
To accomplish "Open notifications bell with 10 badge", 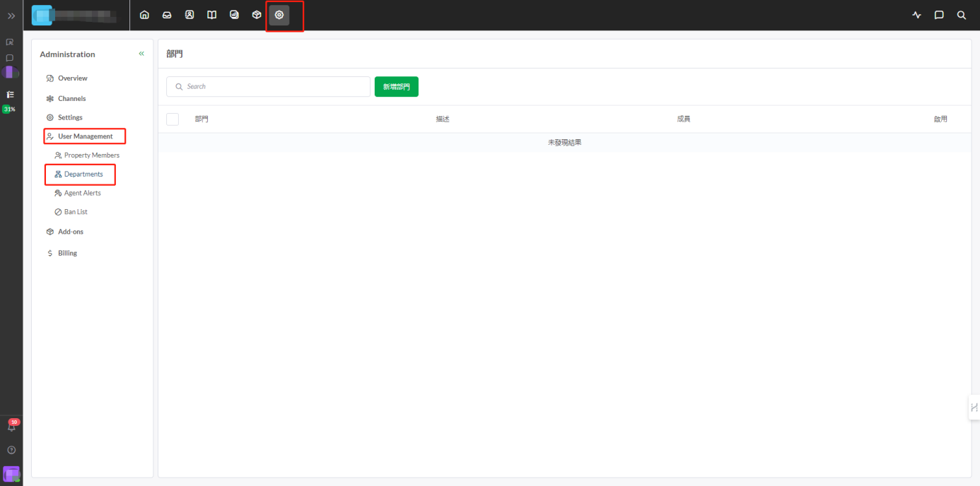I will tap(11, 427).
